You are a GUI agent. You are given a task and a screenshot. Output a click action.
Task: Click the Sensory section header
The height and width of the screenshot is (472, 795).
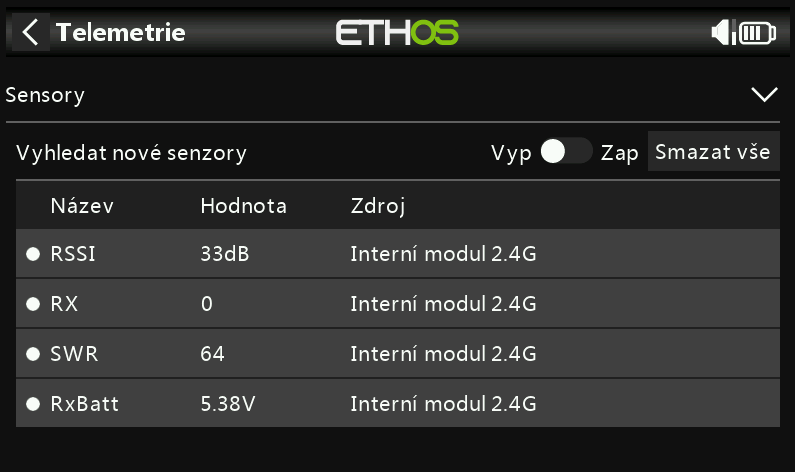pos(45,95)
